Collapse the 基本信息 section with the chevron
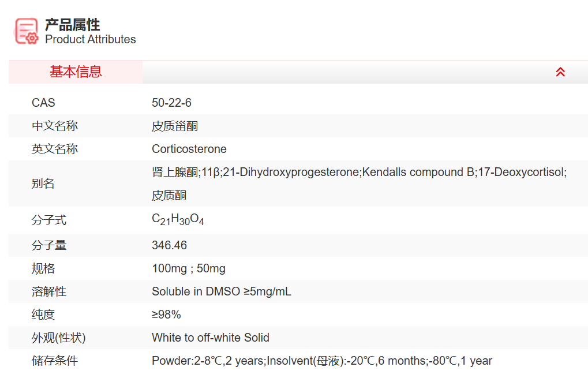Viewport: 588px width, 382px height. 560,72
